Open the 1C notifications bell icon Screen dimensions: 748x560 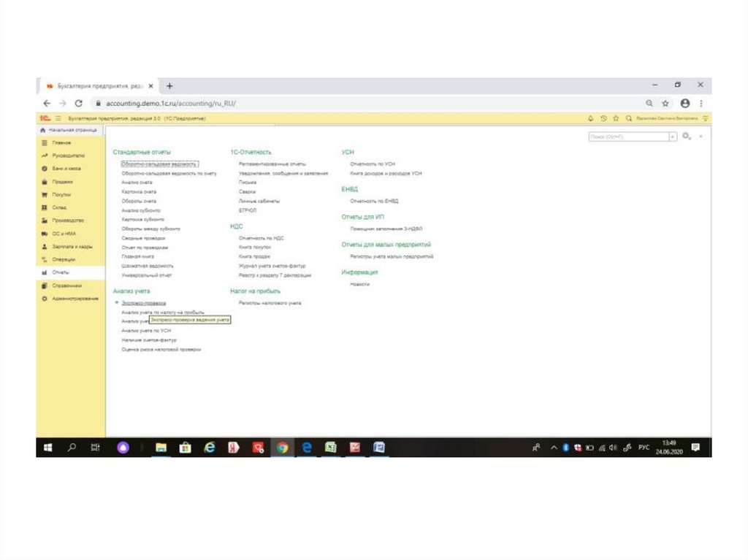[591, 118]
